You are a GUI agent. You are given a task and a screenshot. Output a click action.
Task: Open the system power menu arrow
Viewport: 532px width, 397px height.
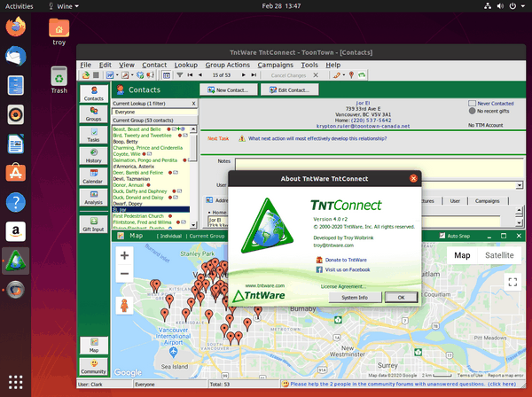tap(522, 6)
